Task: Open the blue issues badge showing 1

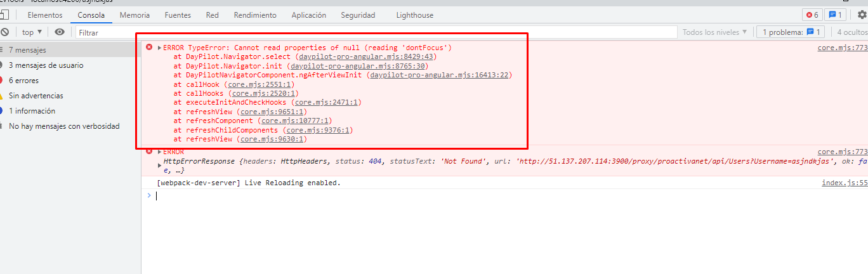Action: point(835,15)
